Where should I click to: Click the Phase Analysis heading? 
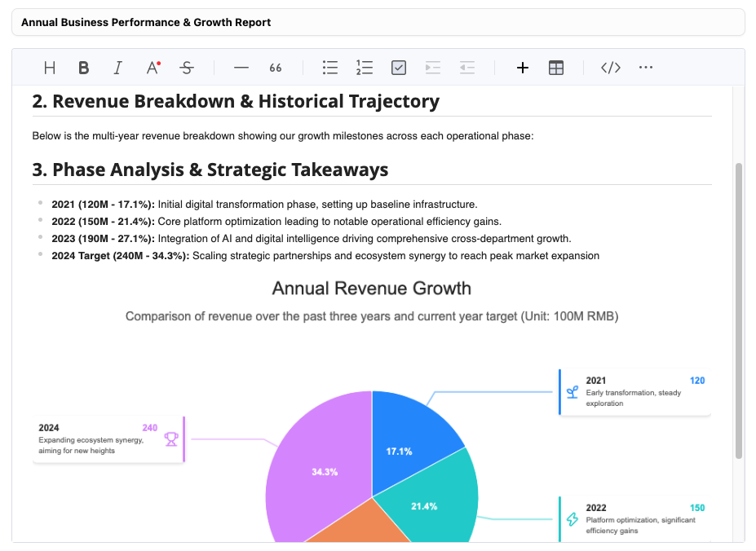pyautogui.click(x=210, y=170)
